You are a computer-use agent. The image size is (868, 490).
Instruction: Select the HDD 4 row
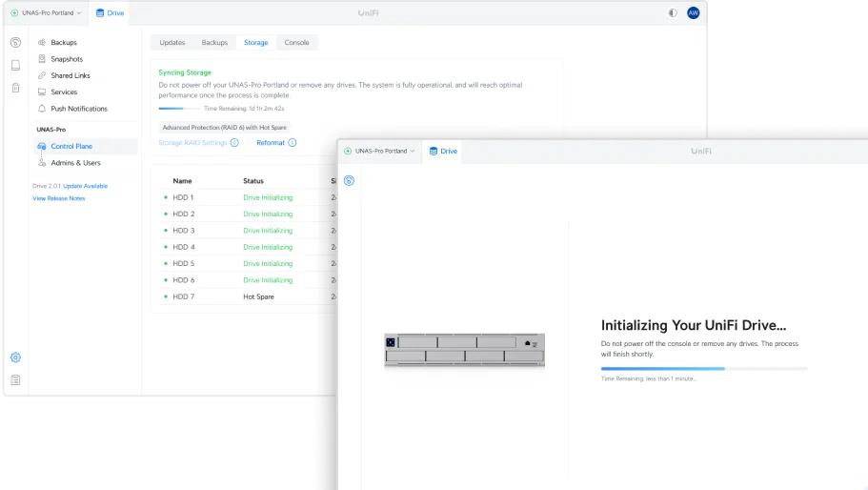pos(248,247)
